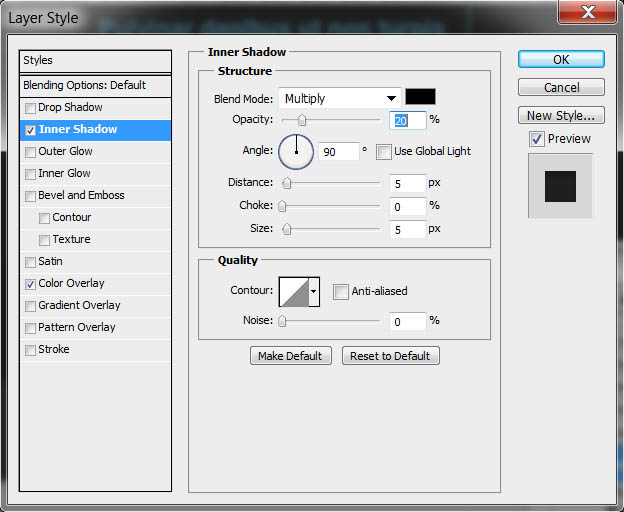This screenshot has width=624, height=512.
Task: Click the black shadow color swatch
Action: coord(420,97)
